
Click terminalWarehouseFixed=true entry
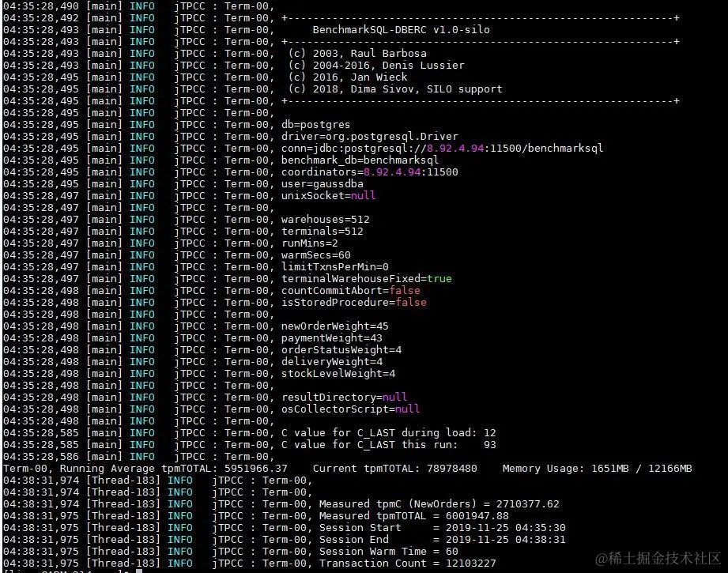(x=366, y=279)
